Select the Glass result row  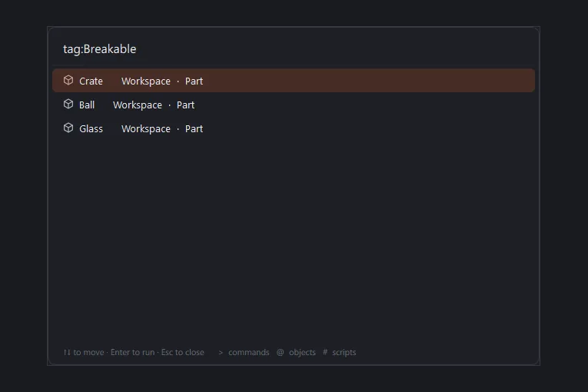tap(294, 128)
